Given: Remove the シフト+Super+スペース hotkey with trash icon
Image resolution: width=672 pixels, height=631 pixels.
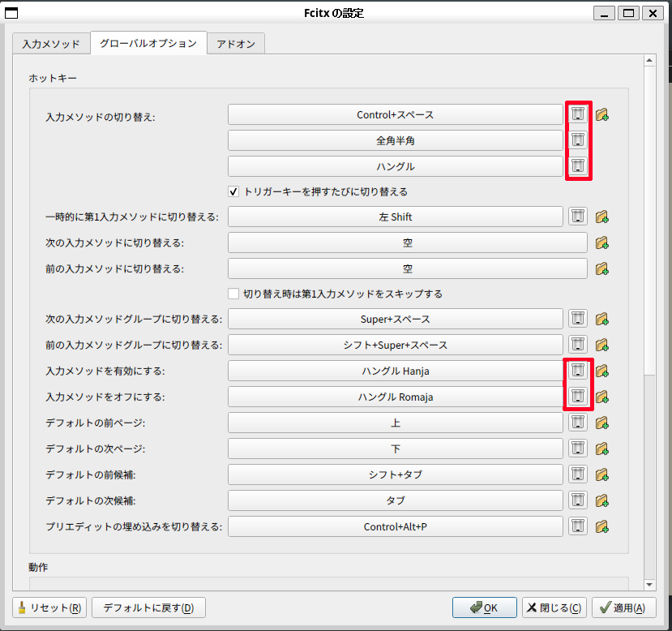Looking at the screenshot, I should pos(578,345).
